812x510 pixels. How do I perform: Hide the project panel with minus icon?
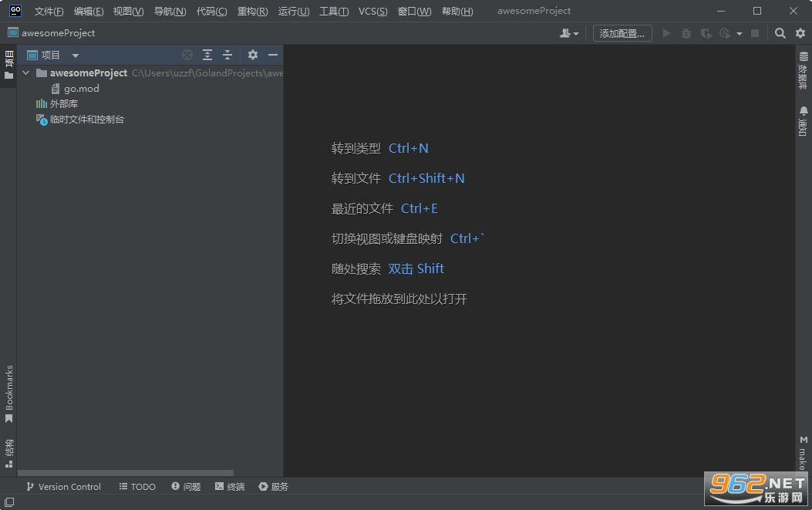(273, 55)
